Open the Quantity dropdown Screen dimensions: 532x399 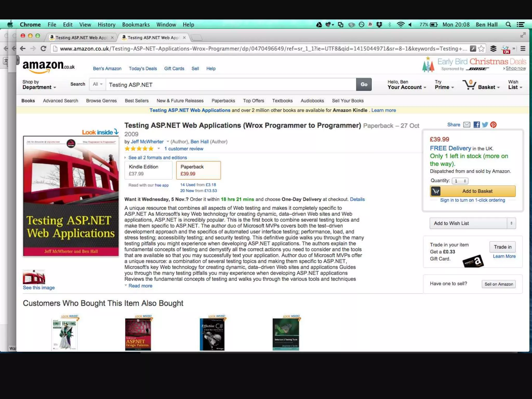[x=460, y=181]
